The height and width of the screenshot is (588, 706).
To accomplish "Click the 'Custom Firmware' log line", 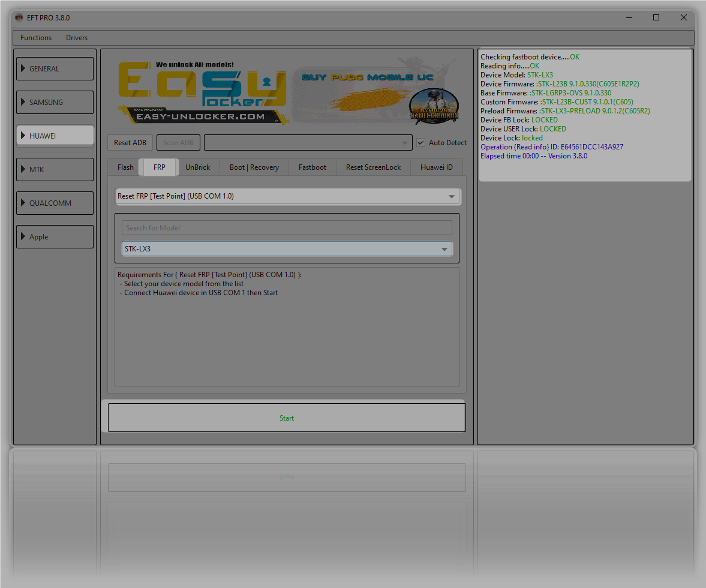I will [557, 102].
